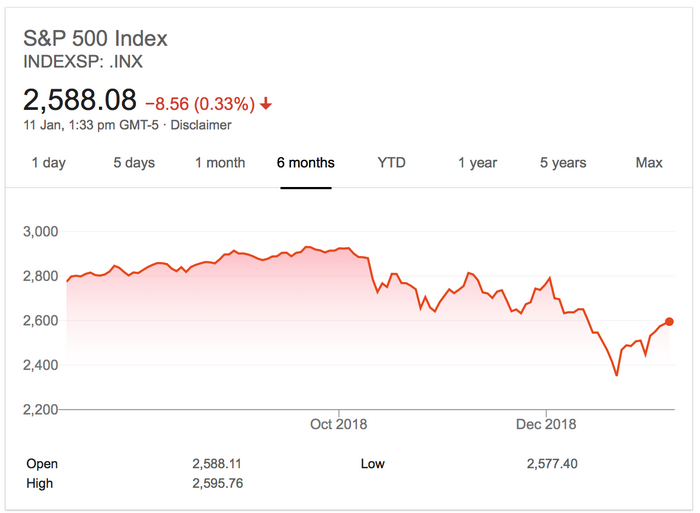Choose the 5 years tab
Image resolution: width=700 pixels, height=513 pixels.
point(564,163)
